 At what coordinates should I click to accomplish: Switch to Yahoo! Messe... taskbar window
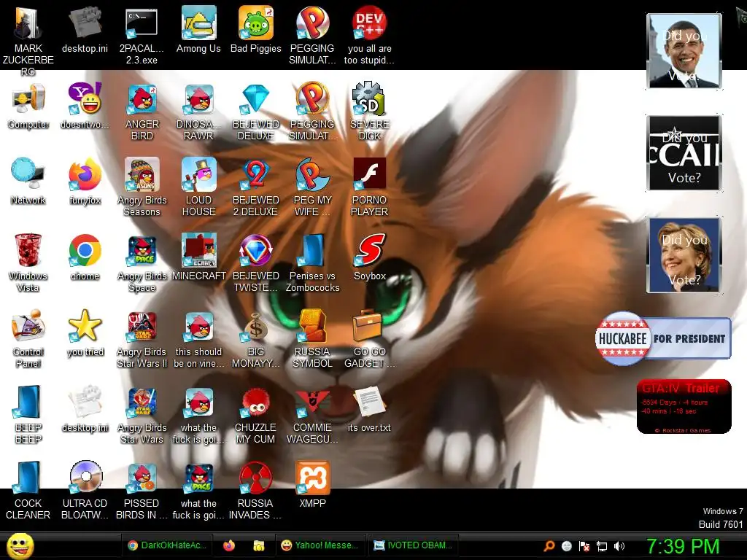point(320,545)
